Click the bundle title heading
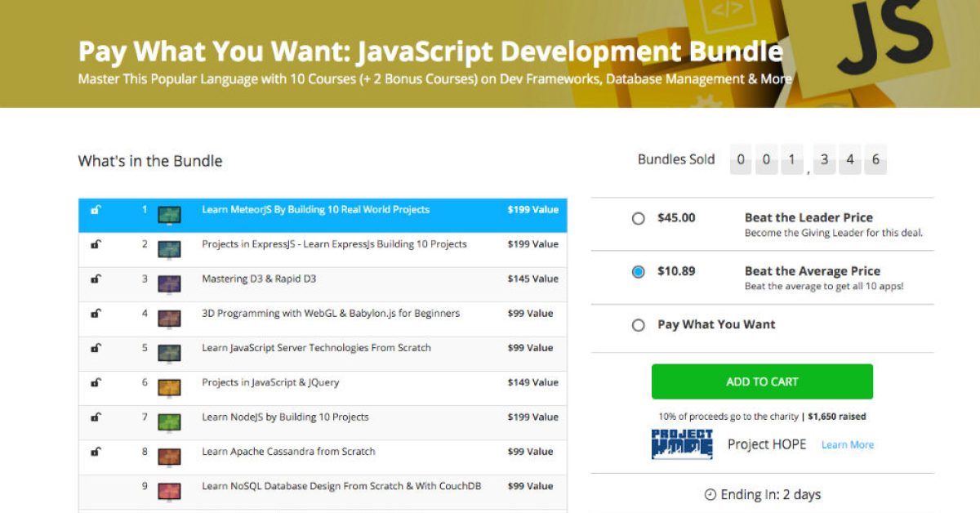980x513 pixels. (x=430, y=51)
